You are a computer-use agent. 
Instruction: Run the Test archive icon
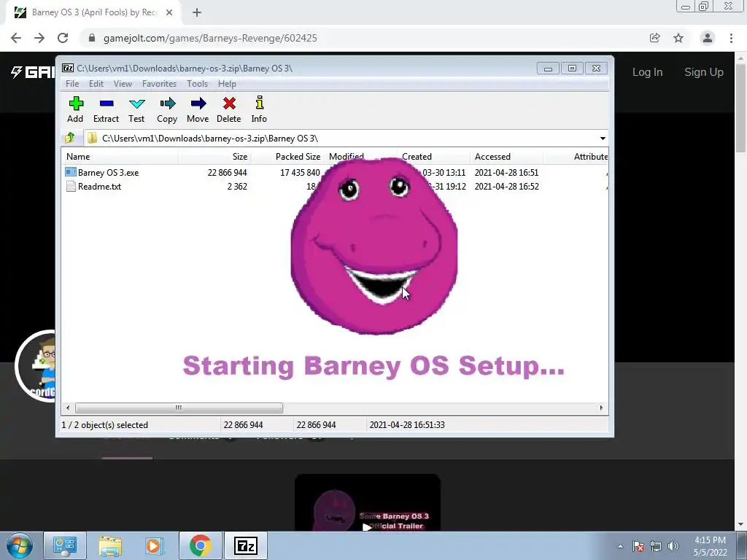[136, 104]
